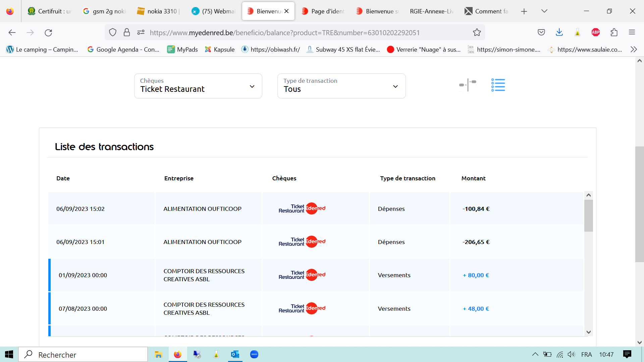The image size is (644, 362).
Task: Show more bookmarks with the chevron
Action: click(634, 49)
